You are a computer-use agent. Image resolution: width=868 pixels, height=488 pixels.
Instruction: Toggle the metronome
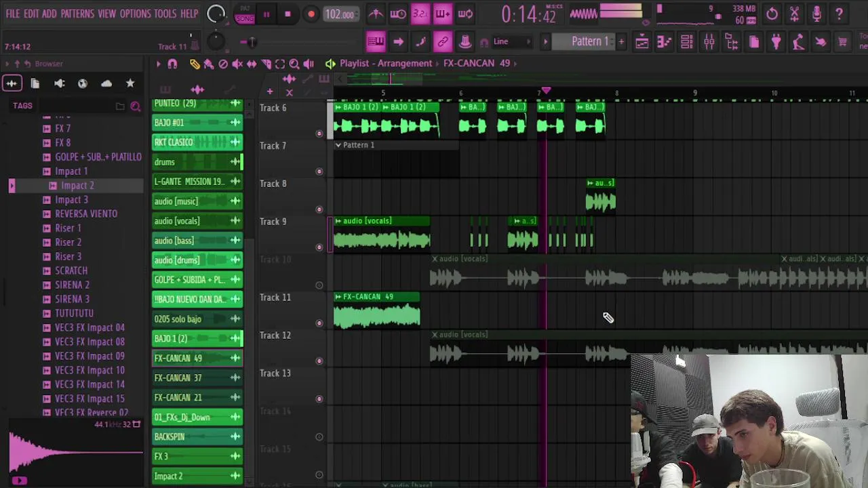coord(376,14)
